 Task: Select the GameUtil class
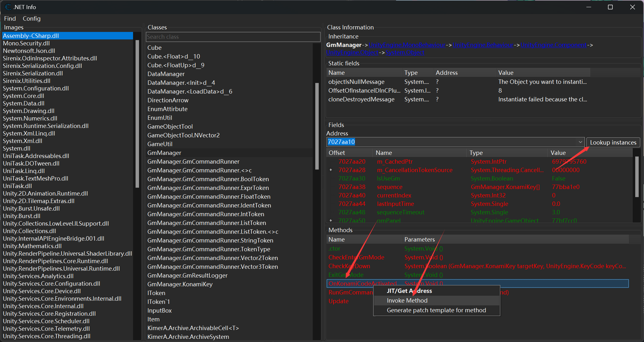tap(160, 144)
